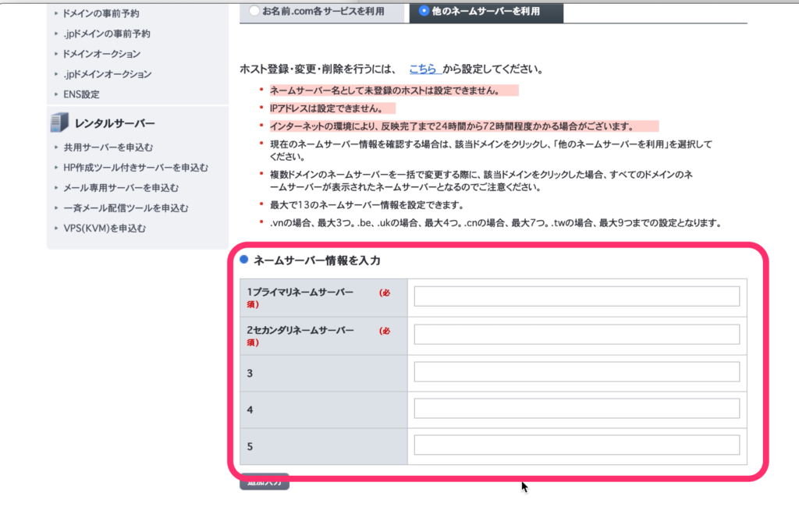Image resolution: width=799 pixels, height=532 pixels.
Task: Go to ドメインオプション in the sidebar
Action: coord(102,54)
